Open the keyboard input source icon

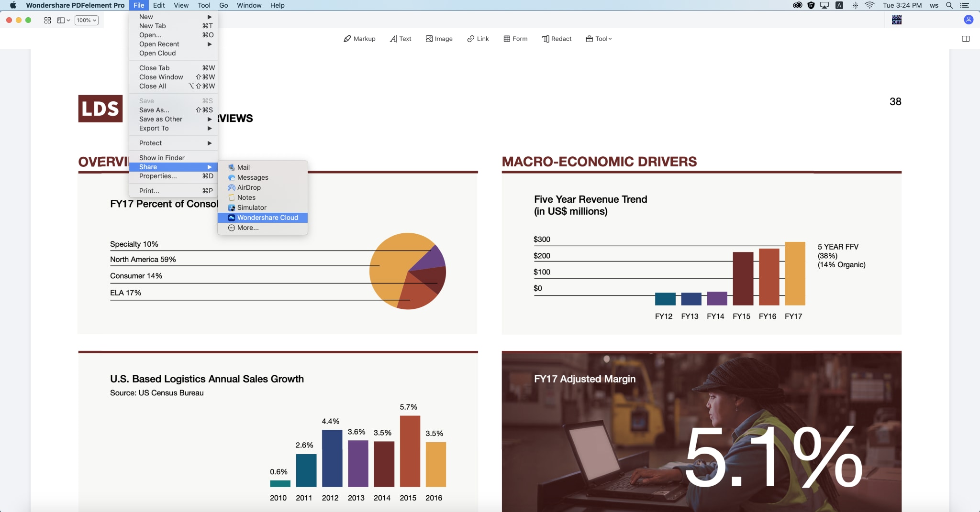839,5
